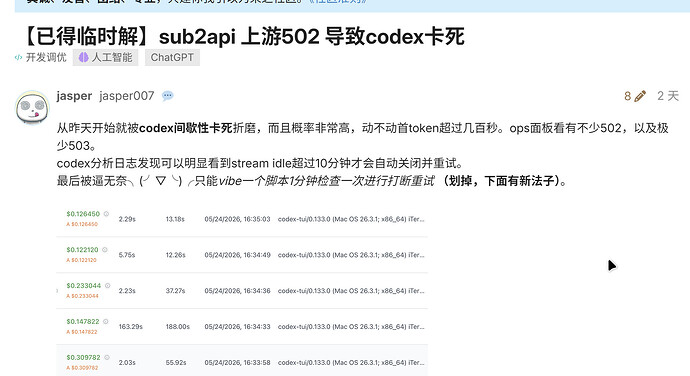Screen dimensions: 690x376
Task: Click the 05/24/2026, 16:34:49 timestamp
Action: coord(237,255)
